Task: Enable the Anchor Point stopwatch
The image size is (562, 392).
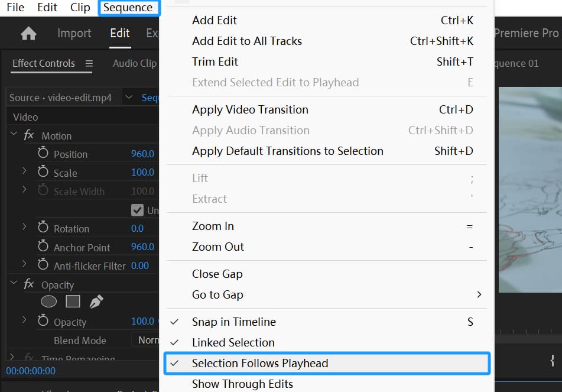Action: click(x=43, y=247)
